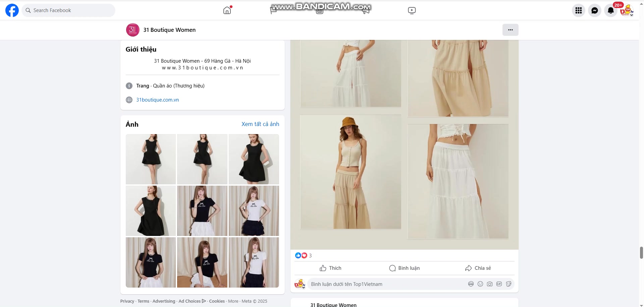This screenshot has width=644, height=307.
Task: Add a sticker to the comment
Action: pyautogui.click(x=508, y=284)
